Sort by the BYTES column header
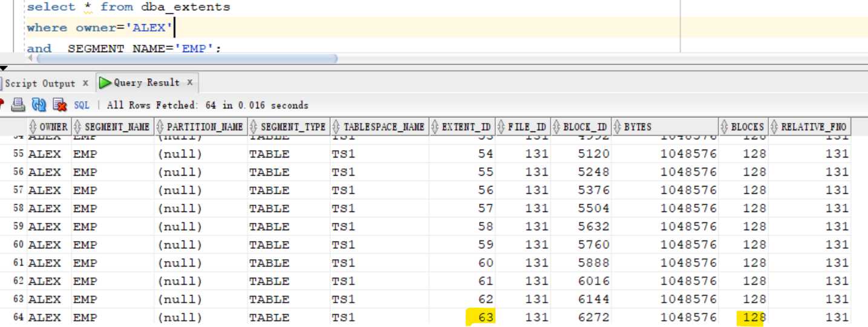868x327 pixels. coord(665,127)
